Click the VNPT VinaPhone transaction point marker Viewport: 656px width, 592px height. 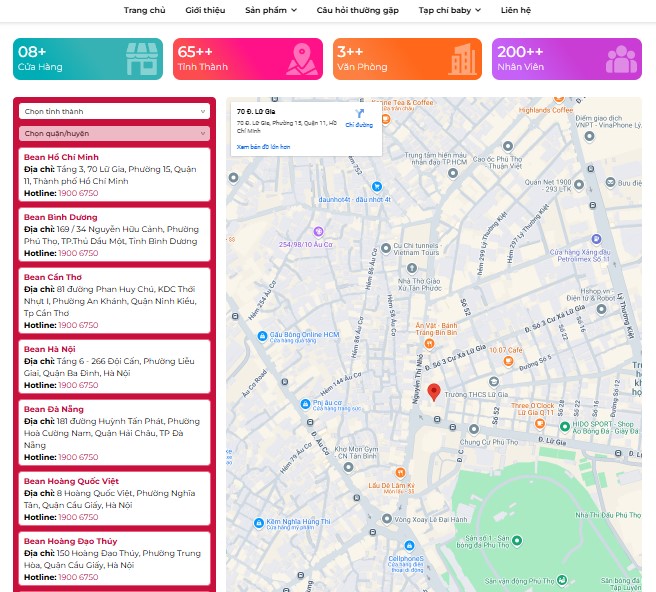[589, 136]
